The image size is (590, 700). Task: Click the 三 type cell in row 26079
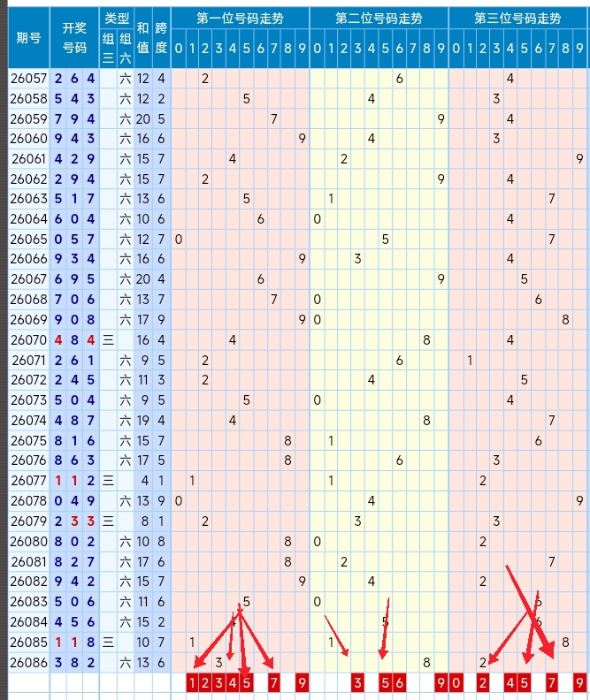click(108, 521)
